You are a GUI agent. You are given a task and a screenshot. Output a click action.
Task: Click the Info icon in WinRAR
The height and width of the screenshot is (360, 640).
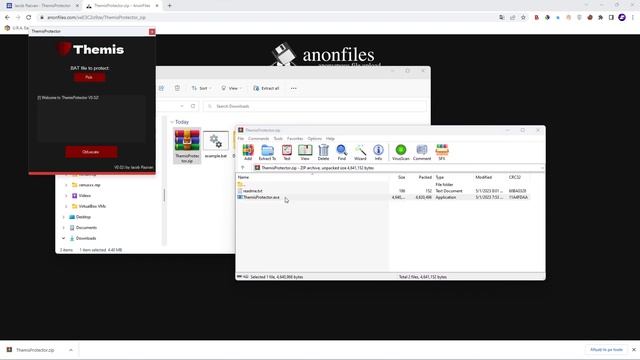[378, 152]
